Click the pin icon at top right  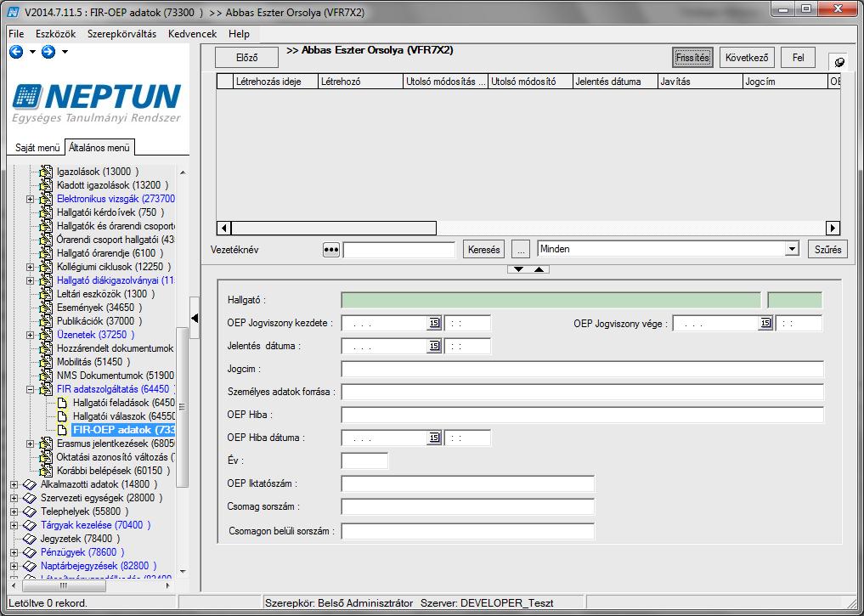click(839, 62)
